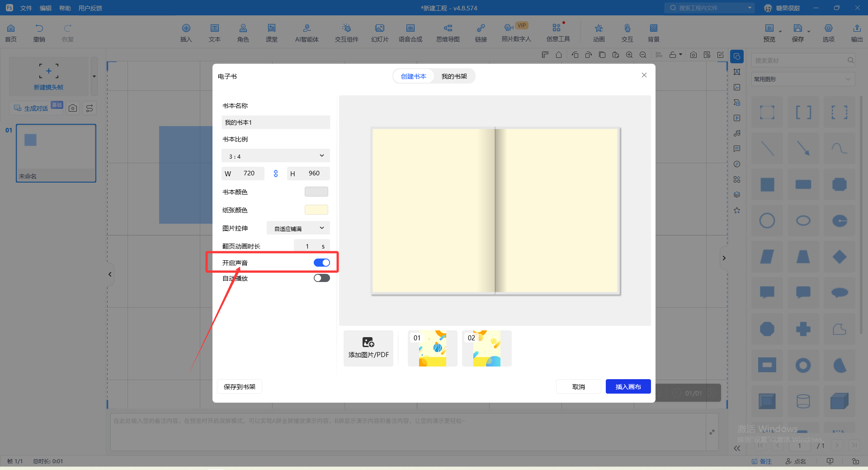Click the 保存到书架 button

click(x=240, y=386)
